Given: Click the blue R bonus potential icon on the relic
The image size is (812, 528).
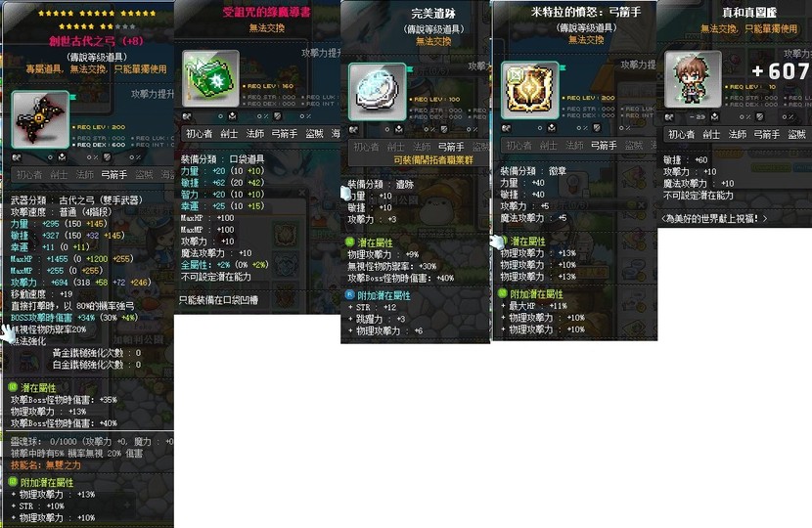Looking at the screenshot, I should 349,294.
